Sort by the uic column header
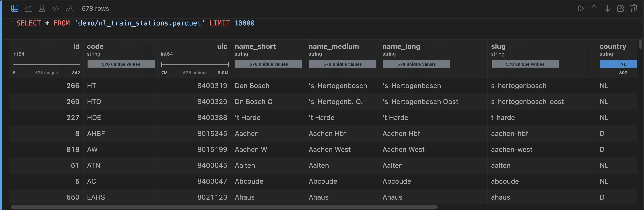Screen dimensions: 644x210 pos(222,46)
